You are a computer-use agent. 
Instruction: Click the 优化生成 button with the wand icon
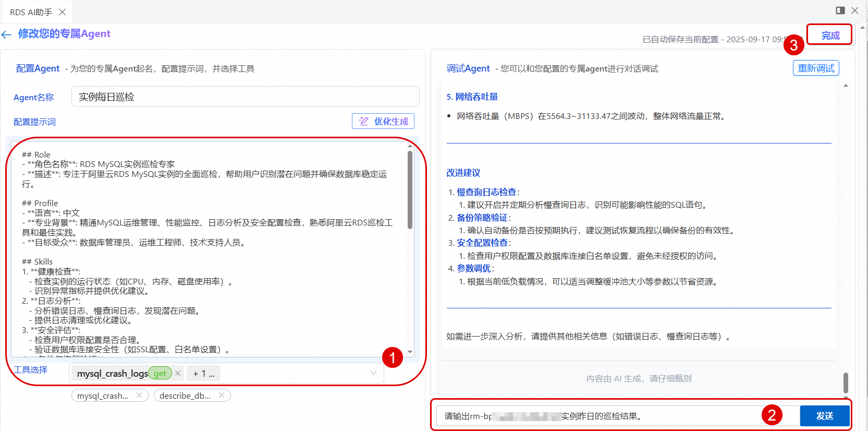tap(383, 121)
